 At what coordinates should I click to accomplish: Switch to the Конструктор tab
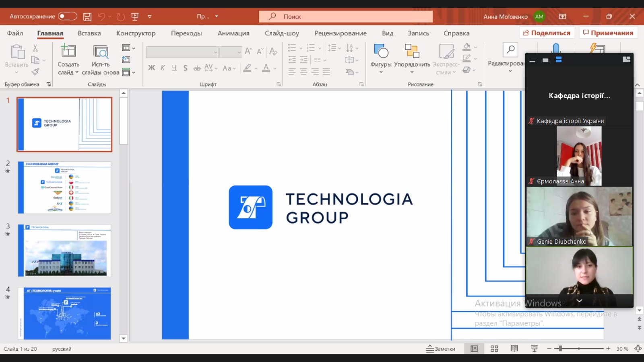click(x=136, y=33)
